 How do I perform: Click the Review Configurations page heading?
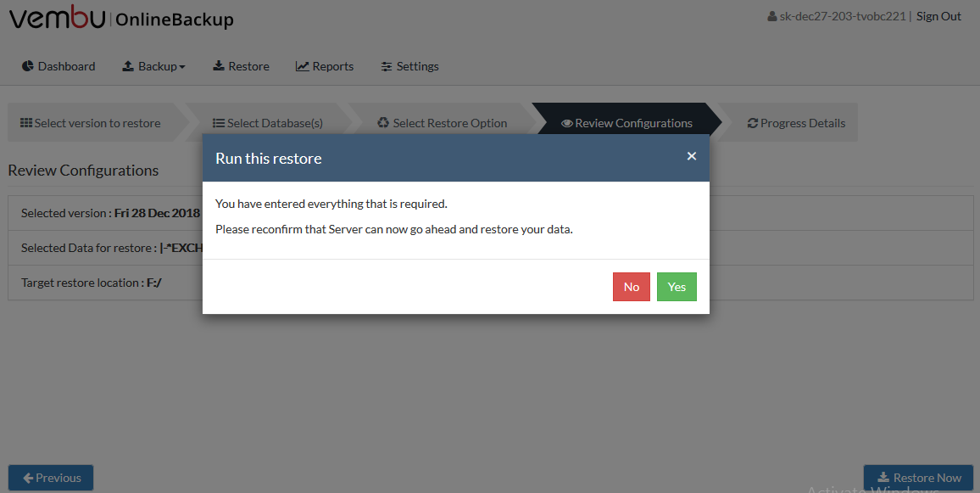(x=83, y=171)
